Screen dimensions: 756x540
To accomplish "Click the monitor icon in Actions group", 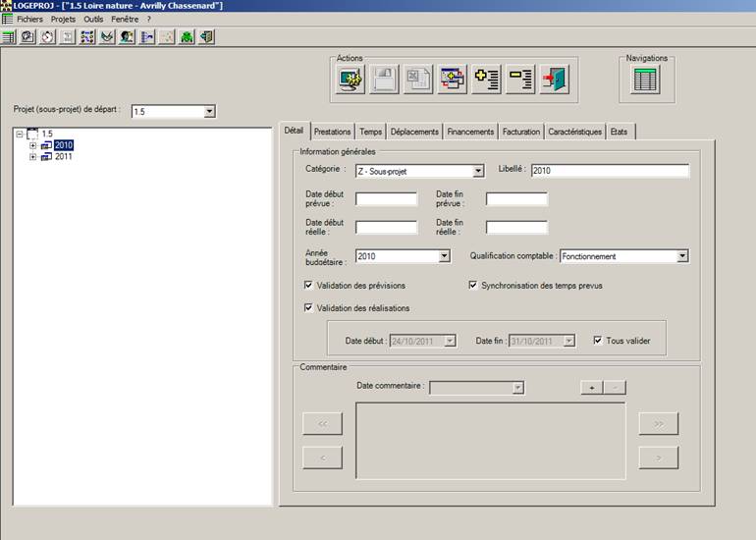I will click(x=352, y=81).
